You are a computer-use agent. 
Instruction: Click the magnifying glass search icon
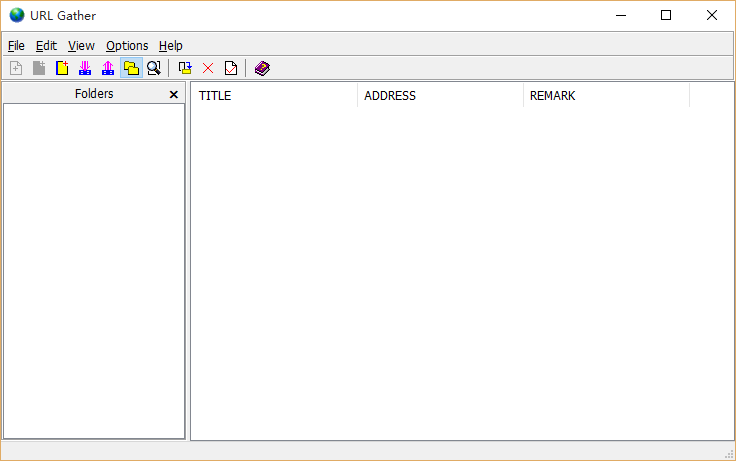pyautogui.click(x=154, y=68)
